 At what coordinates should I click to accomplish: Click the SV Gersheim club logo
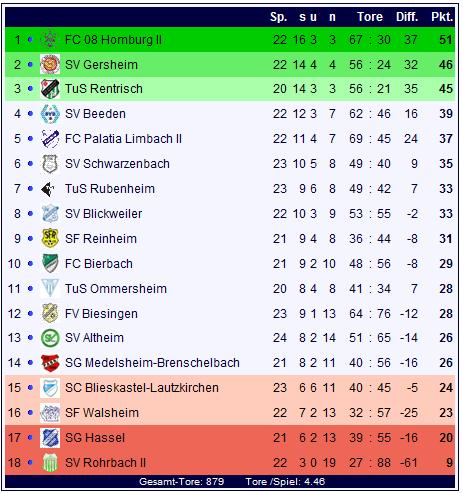[50, 64]
